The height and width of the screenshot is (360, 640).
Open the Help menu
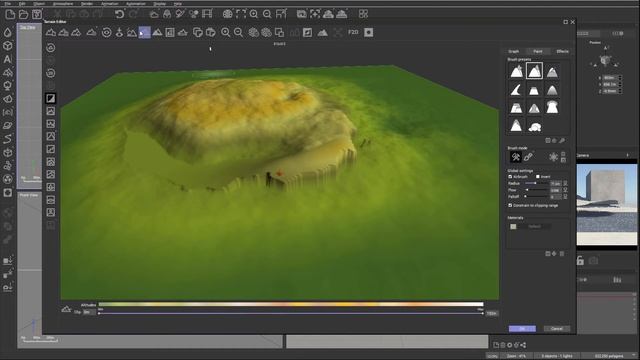pos(178,4)
